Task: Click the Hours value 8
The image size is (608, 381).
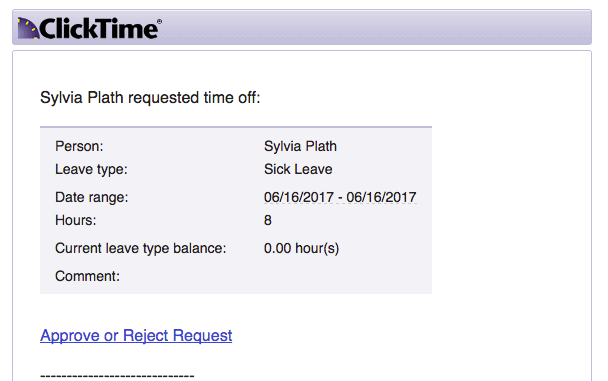Action: (x=268, y=221)
